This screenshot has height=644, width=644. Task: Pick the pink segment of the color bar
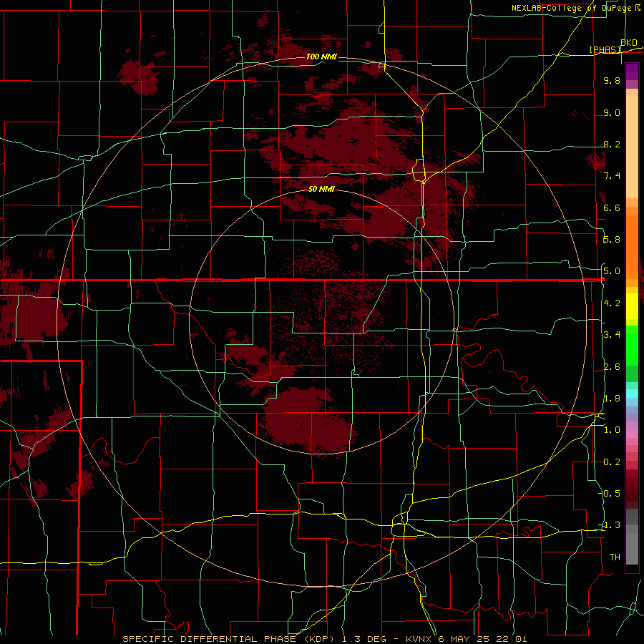point(632,434)
